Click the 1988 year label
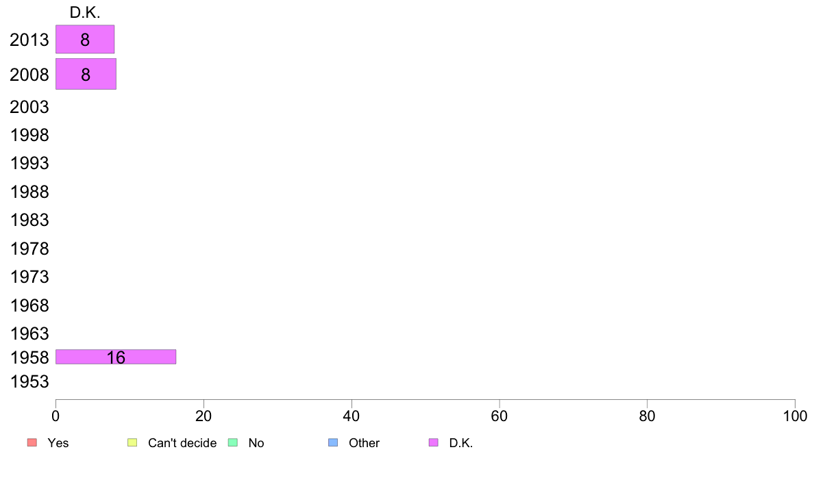 tap(29, 192)
